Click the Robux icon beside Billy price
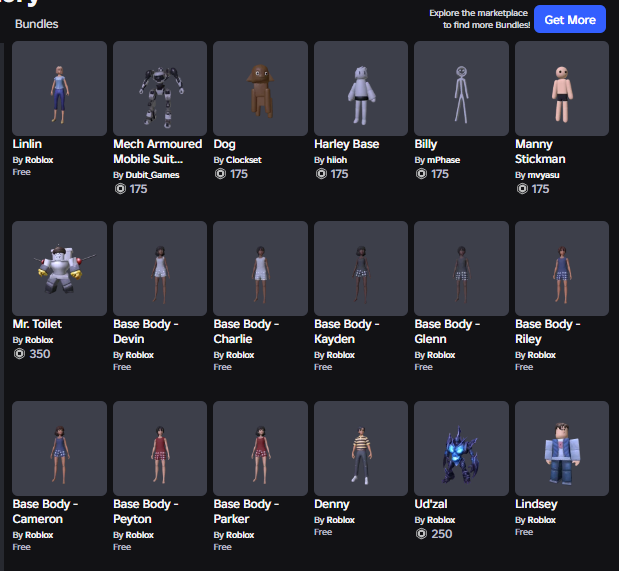This screenshot has height=571, width=619. pyautogui.click(x=421, y=174)
